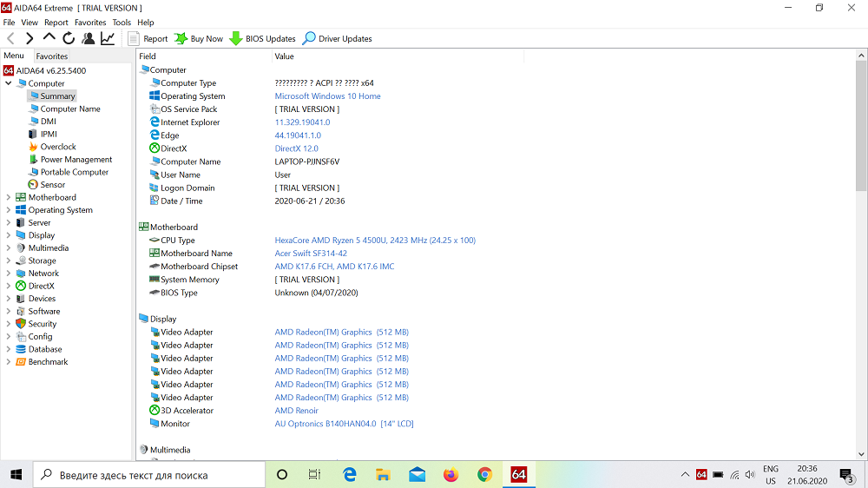Collapse the Computer tree node
The image size is (868, 488).
(9, 83)
